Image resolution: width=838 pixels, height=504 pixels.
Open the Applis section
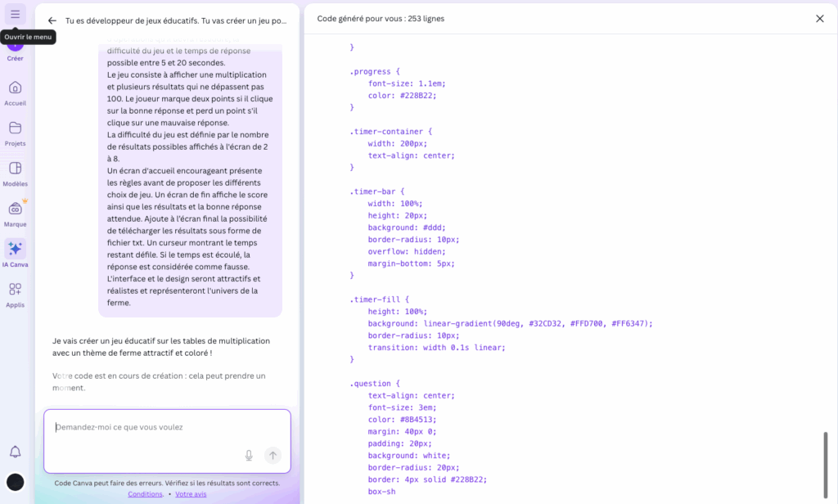coord(15,294)
